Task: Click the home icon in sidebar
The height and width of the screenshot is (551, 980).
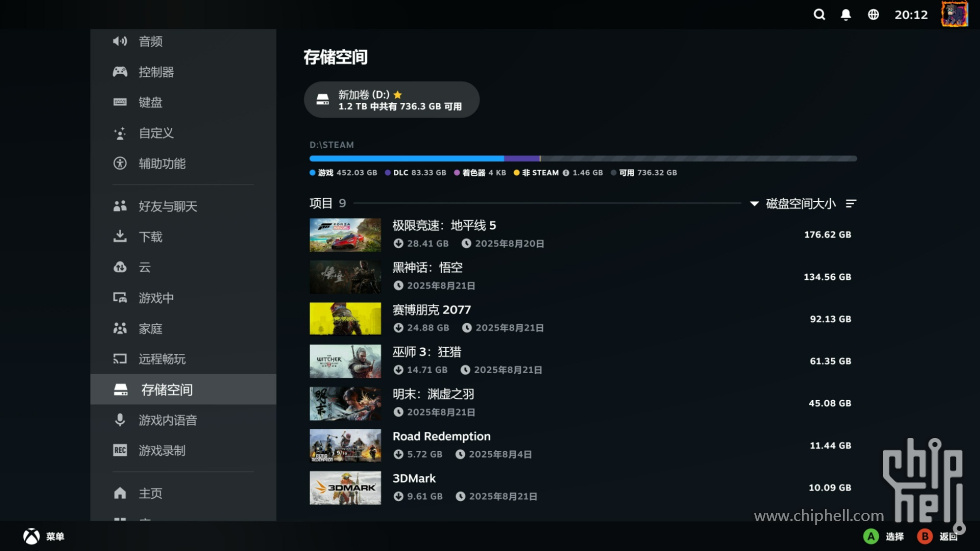Action: (120, 493)
